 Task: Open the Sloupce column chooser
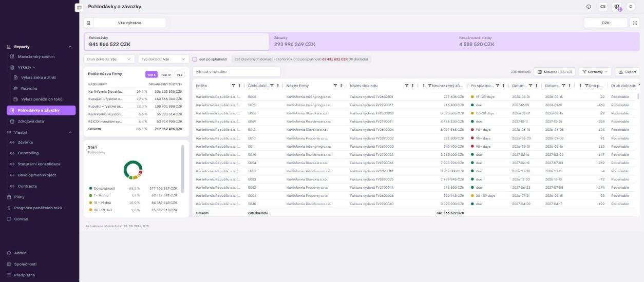click(x=555, y=72)
